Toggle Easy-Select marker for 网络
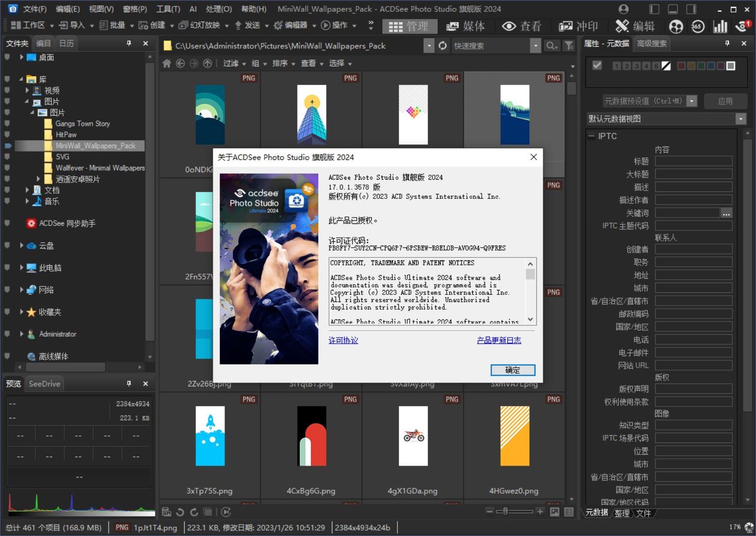 tap(7, 289)
